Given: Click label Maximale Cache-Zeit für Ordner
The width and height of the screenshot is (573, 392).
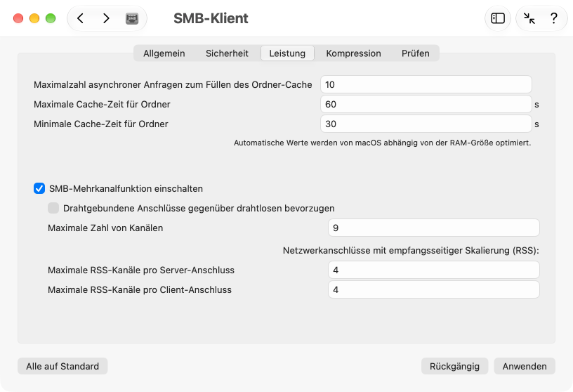Looking at the screenshot, I should point(102,104).
